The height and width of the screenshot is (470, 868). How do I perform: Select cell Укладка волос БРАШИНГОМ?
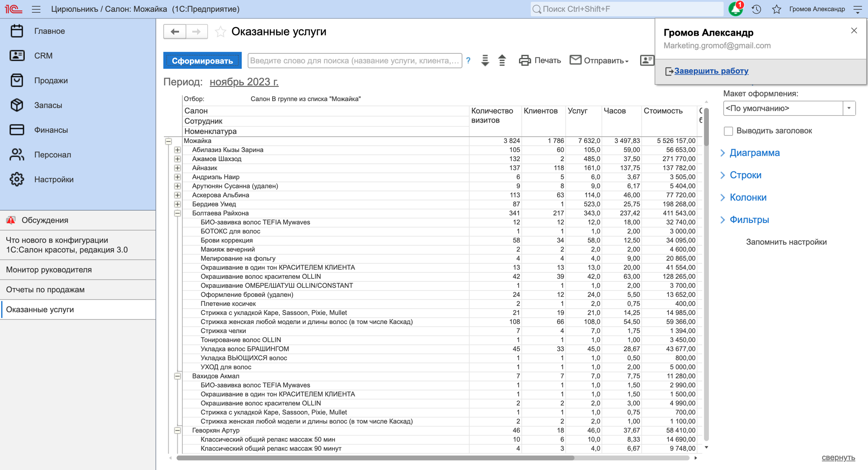pyautogui.click(x=325, y=349)
